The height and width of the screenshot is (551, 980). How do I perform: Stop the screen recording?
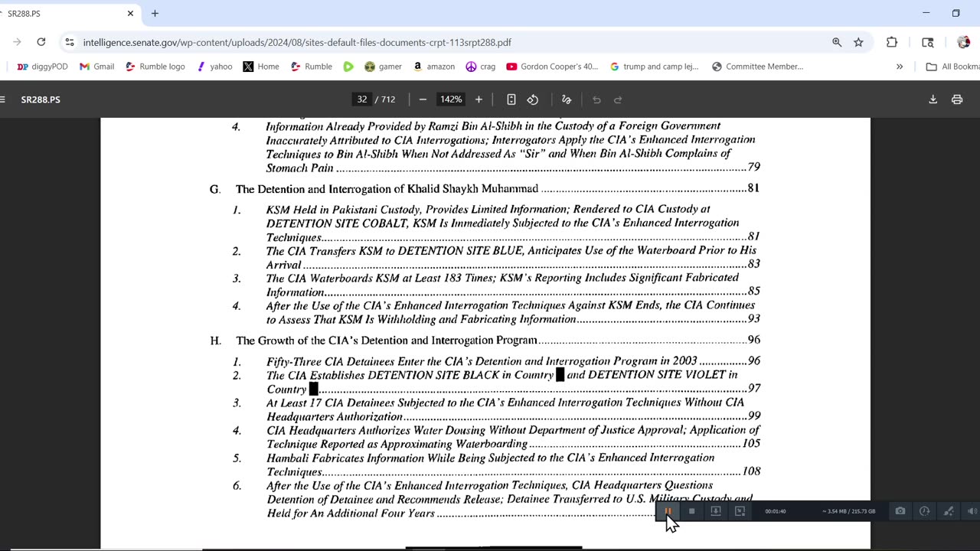[691, 511]
